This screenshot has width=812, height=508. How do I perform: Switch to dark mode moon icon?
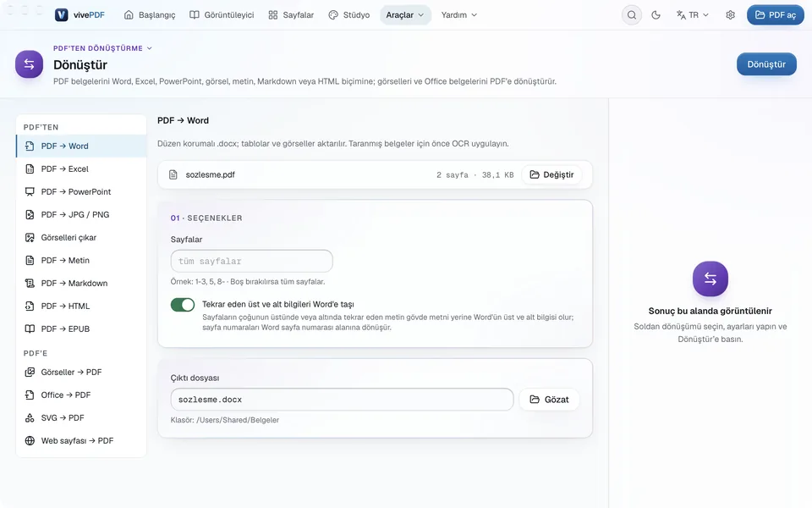pos(656,15)
